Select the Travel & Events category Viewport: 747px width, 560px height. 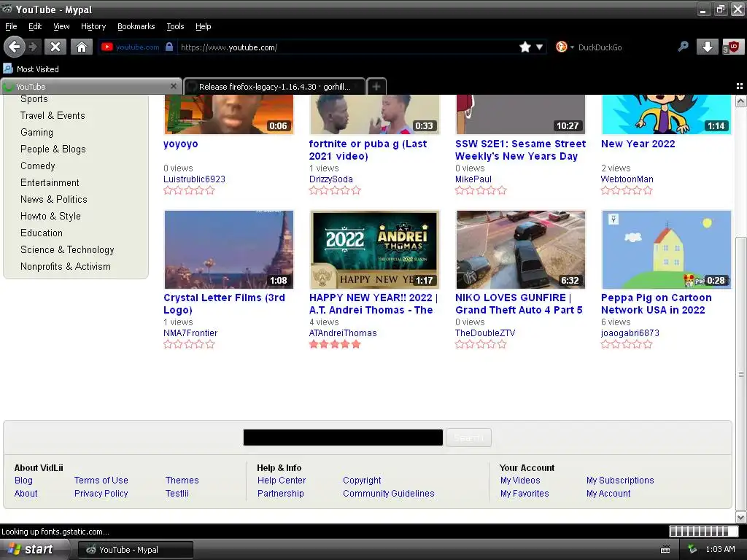53,115
